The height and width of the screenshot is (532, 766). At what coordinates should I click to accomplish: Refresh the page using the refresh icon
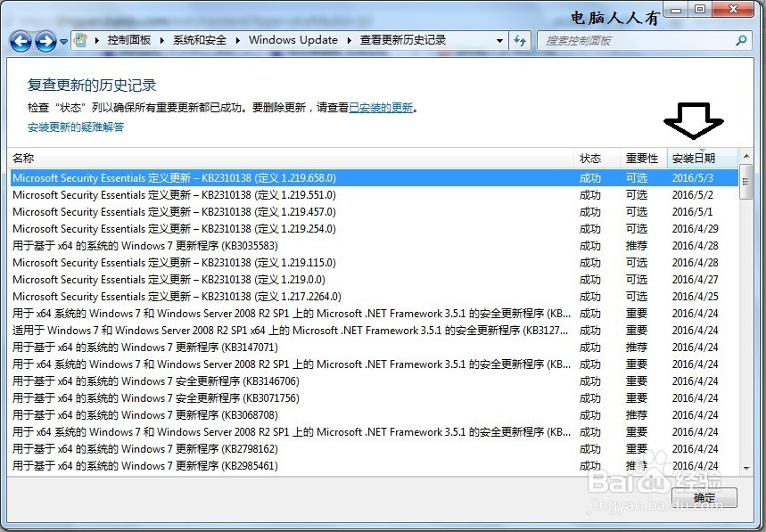point(520,40)
